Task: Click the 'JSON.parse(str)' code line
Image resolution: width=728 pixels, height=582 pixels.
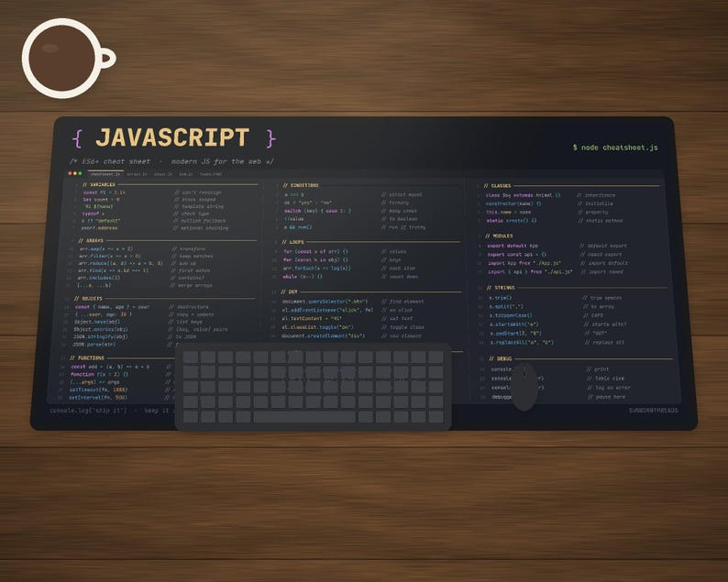Action: 94,345
